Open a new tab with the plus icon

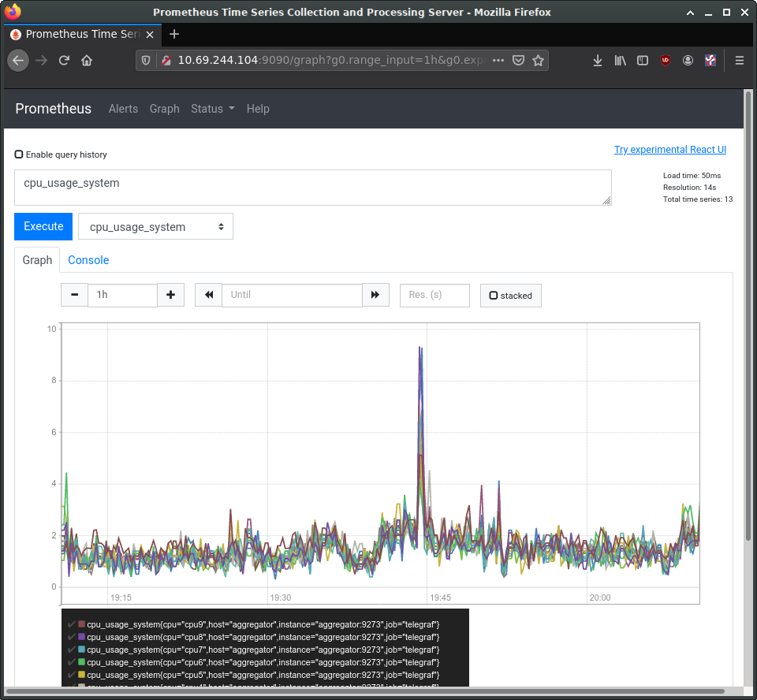tap(174, 34)
